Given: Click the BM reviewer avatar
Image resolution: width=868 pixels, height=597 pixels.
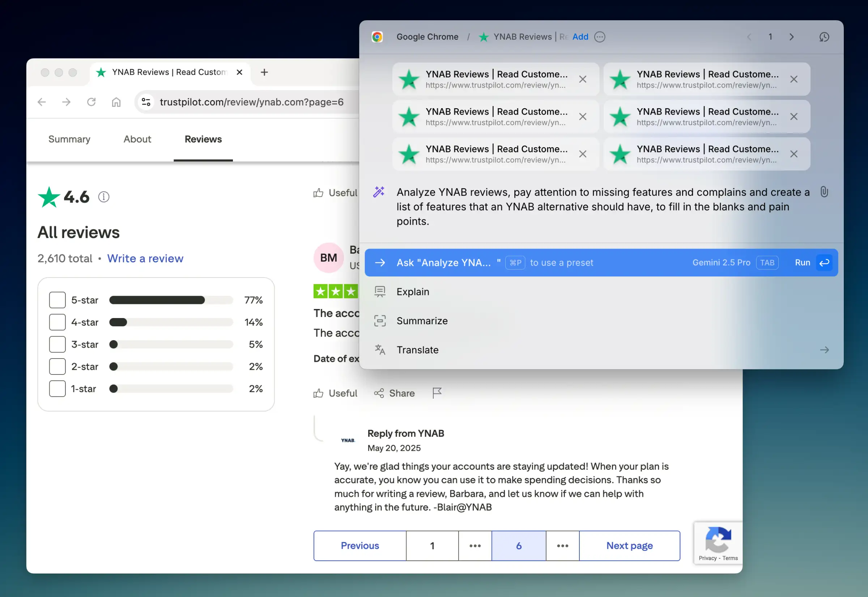Looking at the screenshot, I should pyautogui.click(x=329, y=258).
